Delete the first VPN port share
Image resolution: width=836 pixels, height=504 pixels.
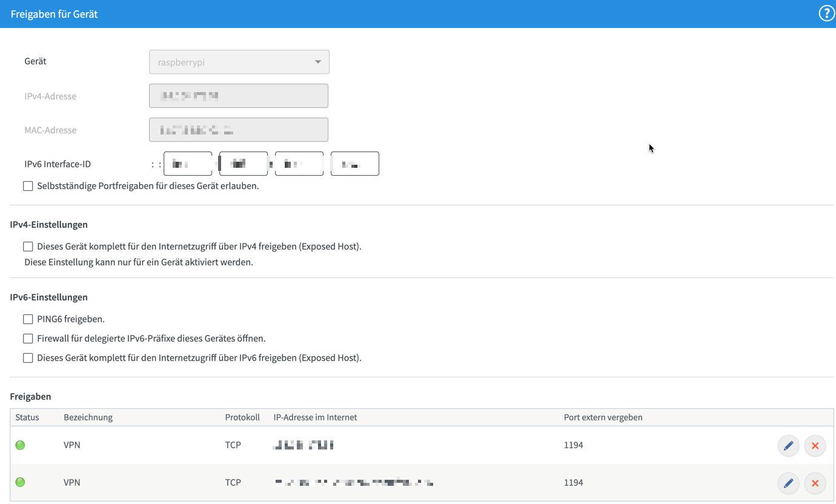coord(815,446)
